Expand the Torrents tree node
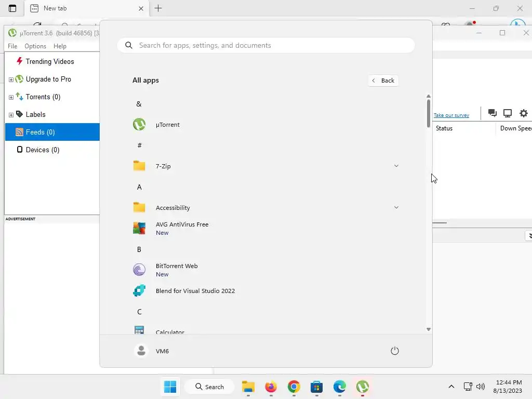The image size is (532, 399). coord(11,97)
